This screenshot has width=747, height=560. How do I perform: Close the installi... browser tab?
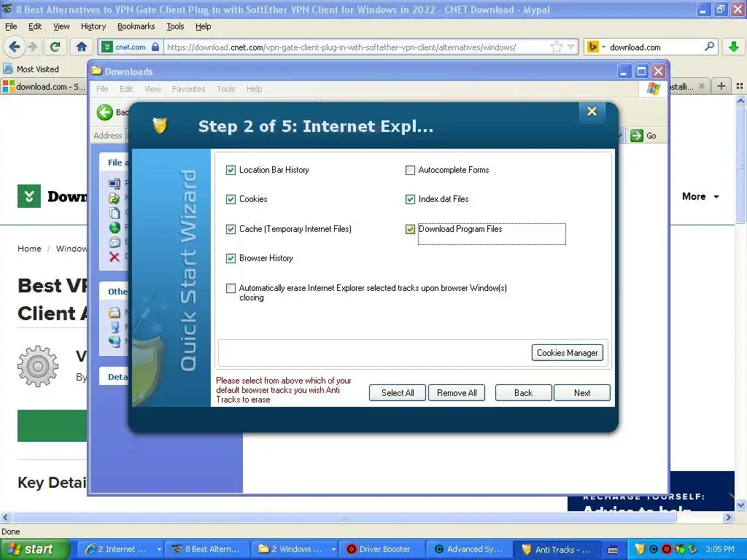[701, 86]
